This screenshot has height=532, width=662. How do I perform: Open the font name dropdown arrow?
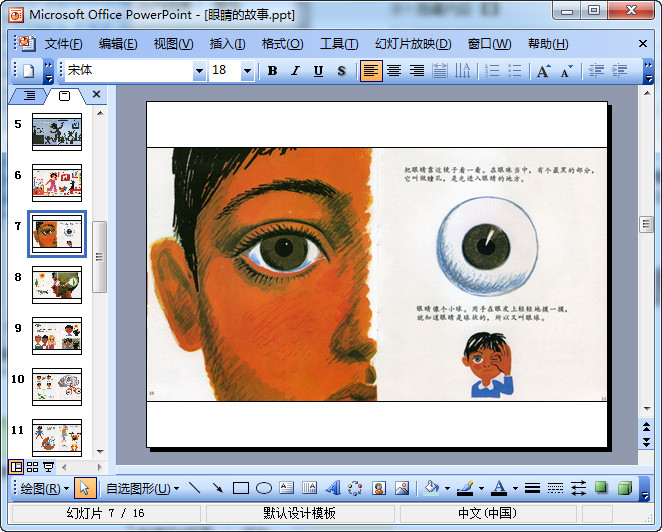pyautogui.click(x=199, y=71)
